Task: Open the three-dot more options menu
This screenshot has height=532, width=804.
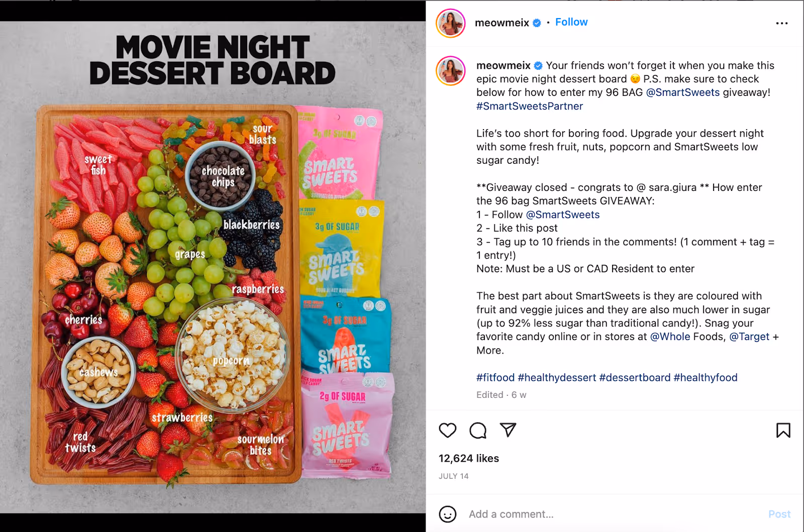Action: [x=782, y=23]
